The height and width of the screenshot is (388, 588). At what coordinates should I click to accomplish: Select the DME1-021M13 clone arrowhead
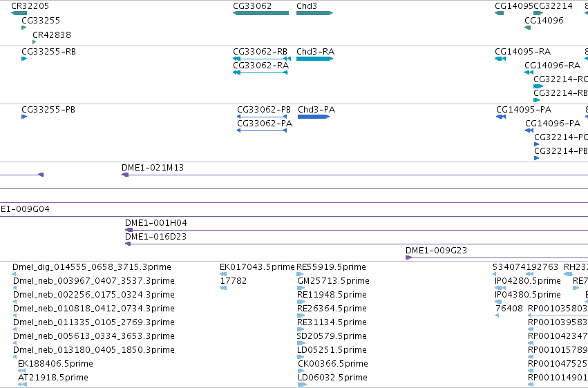tap(125, 175)
